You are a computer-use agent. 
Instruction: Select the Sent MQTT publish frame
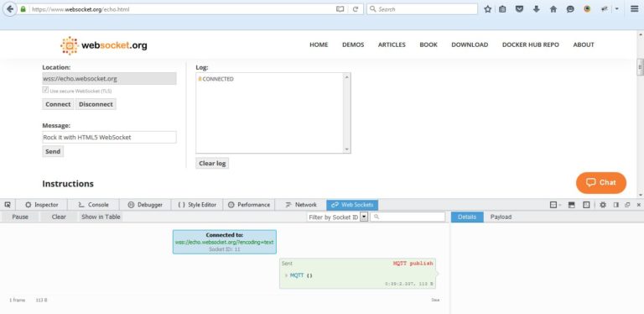pyautogui.click(x=358, y=274)
